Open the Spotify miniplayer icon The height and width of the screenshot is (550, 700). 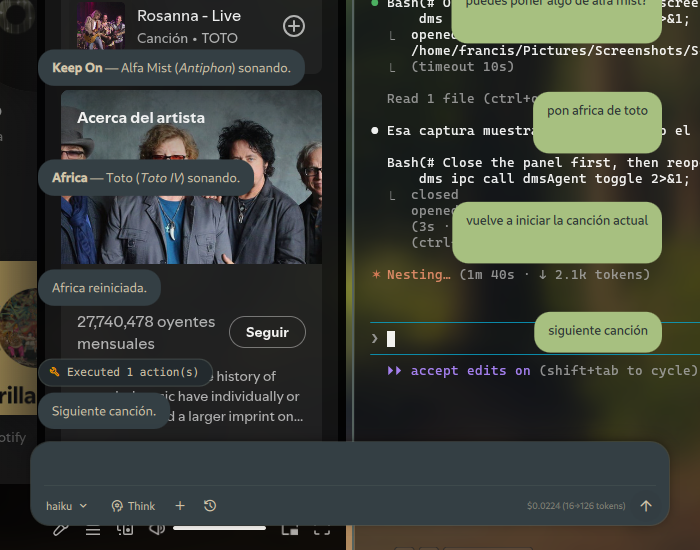[290, 529]
